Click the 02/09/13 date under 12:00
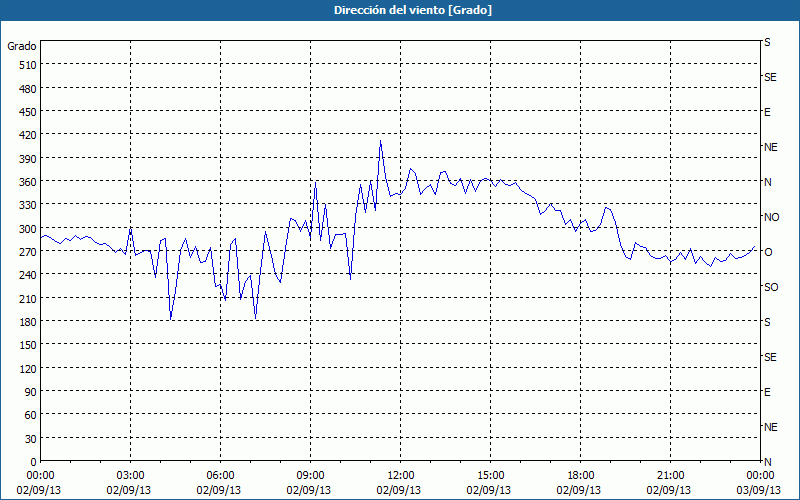Screen dimensions: 800x500 399,490
